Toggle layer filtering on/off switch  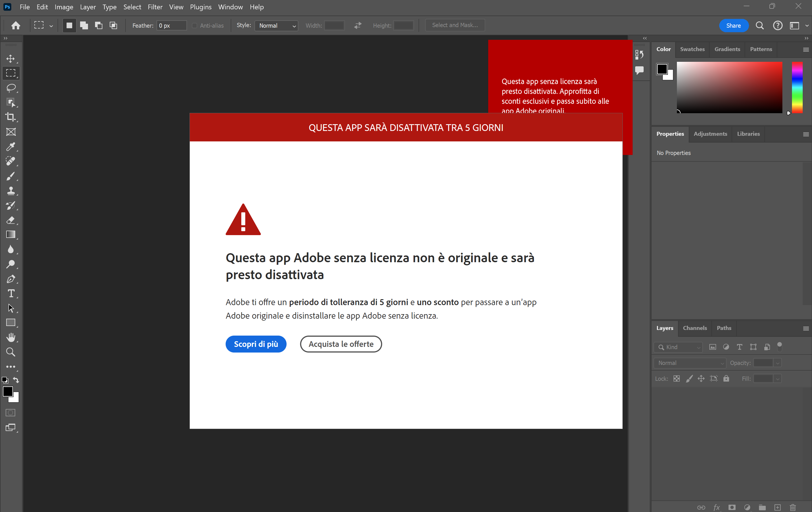click(x=780, y=346)
